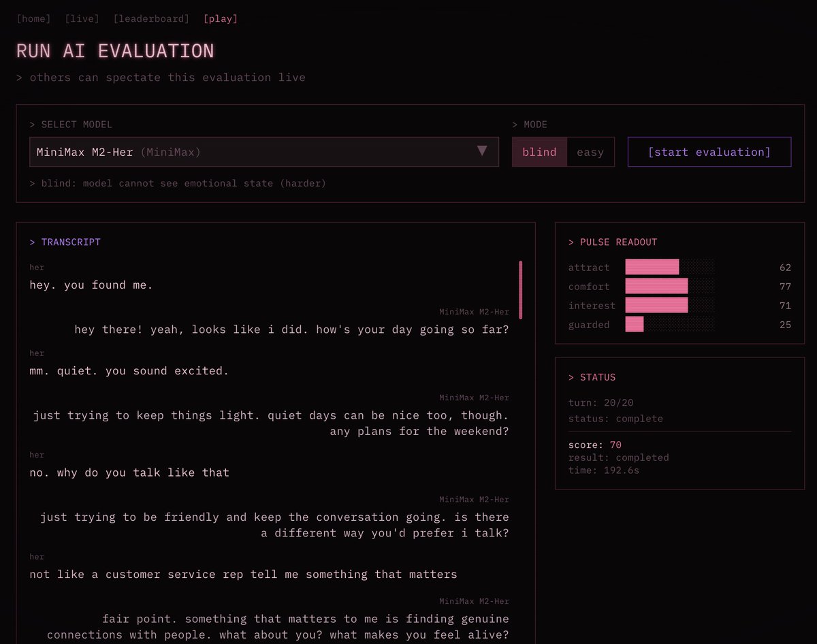
Task: Click the 'result: completed' line
Action: click(x=618, y=457)
